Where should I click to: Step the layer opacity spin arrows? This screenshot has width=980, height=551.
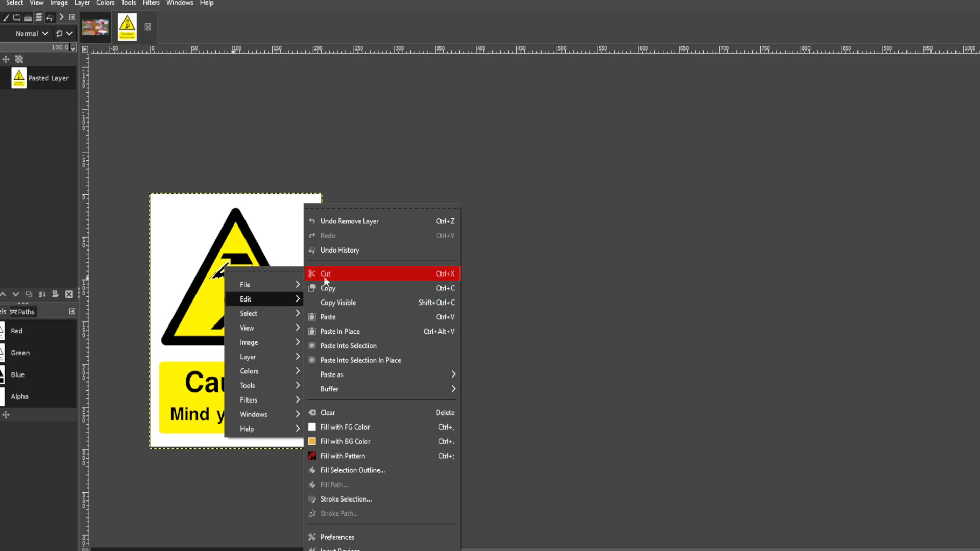tap(73, 47)
